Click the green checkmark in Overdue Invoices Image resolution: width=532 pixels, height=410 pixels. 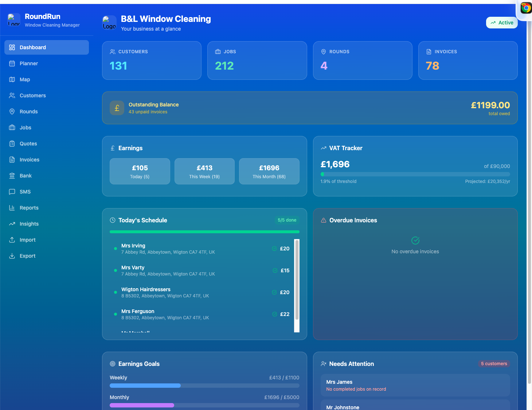415,241
